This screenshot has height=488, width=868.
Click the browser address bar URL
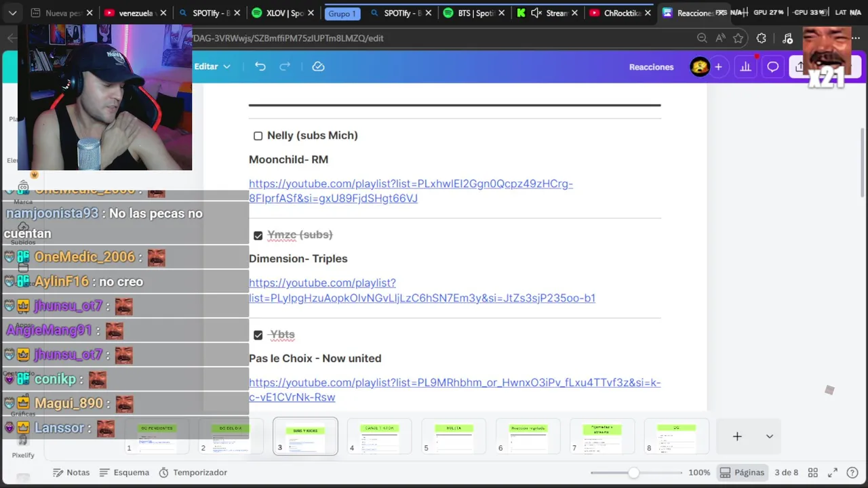(x=288, y=38)
